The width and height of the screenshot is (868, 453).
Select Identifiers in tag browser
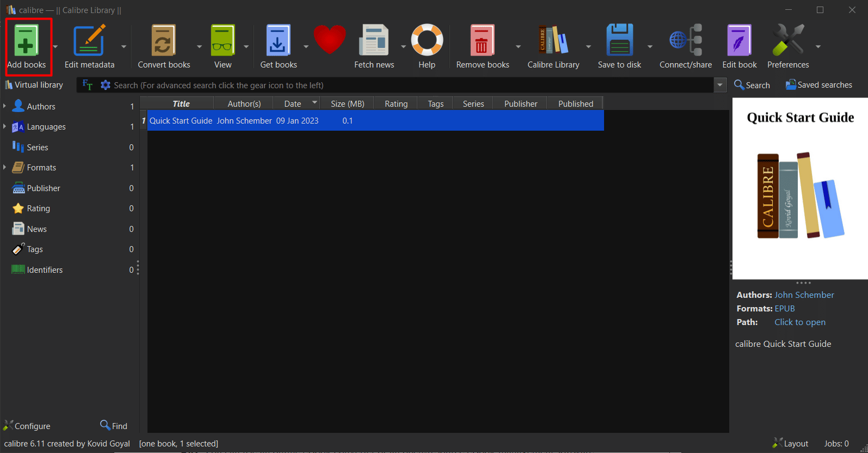coord(45,270)
